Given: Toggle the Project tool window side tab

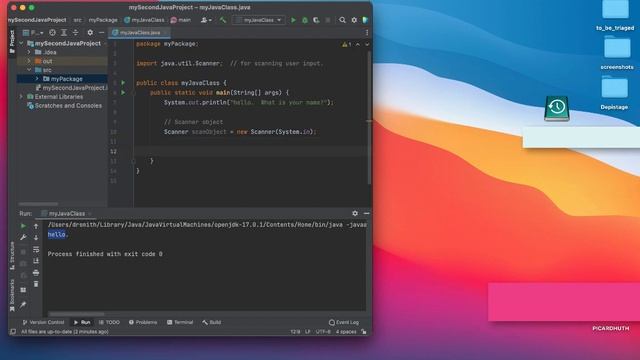Looking at the screenshot, I should click(12, 41).
